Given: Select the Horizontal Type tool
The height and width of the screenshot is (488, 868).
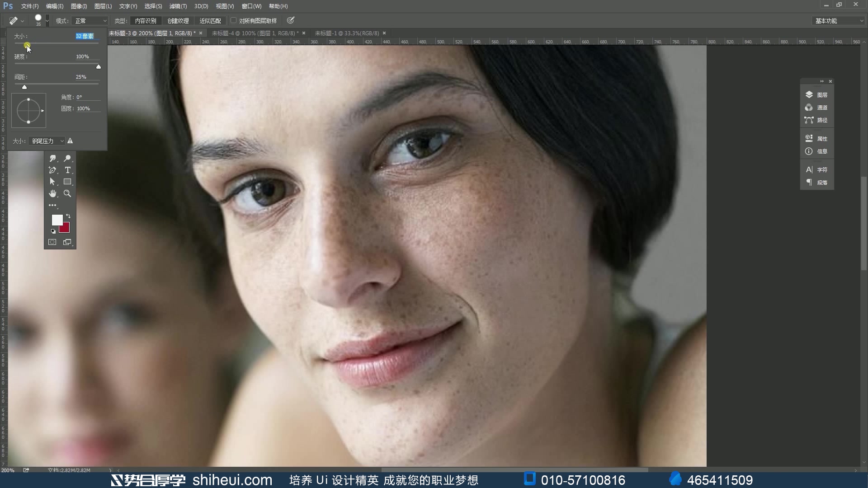Looking at the screenshot, I should 67,170.
